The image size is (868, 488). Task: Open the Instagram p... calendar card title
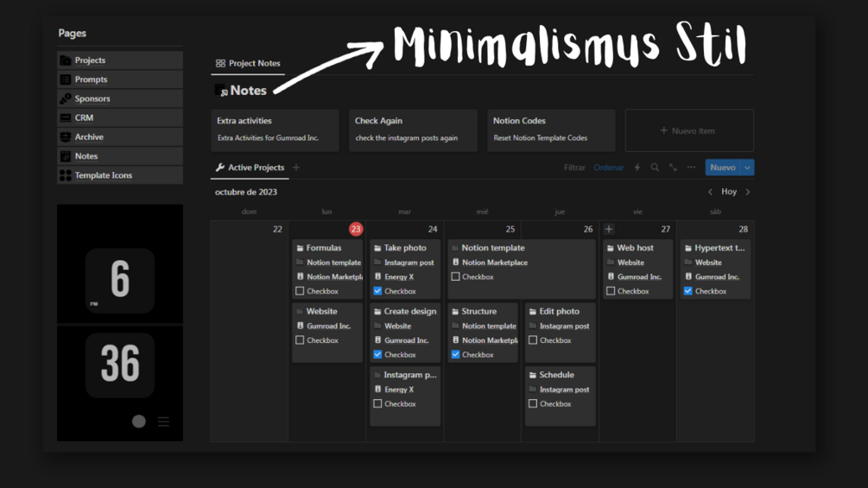coord(410,375)
